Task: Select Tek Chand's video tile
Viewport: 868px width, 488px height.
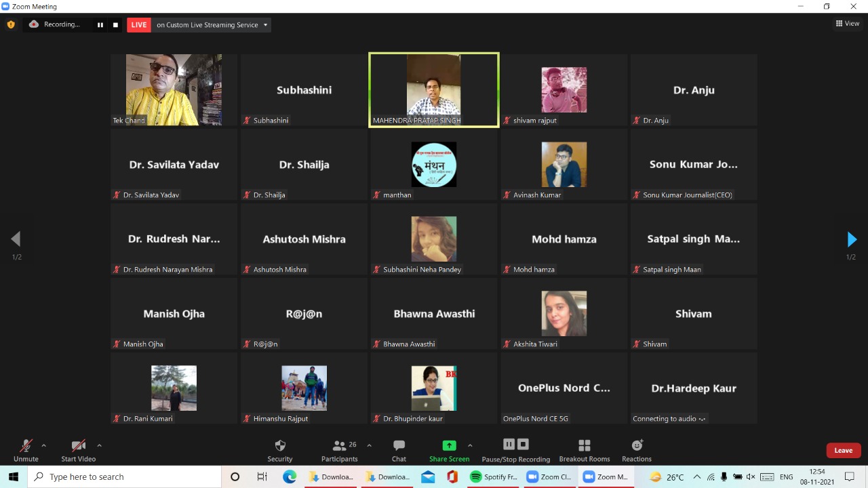Action: click(x=174, y=90)
